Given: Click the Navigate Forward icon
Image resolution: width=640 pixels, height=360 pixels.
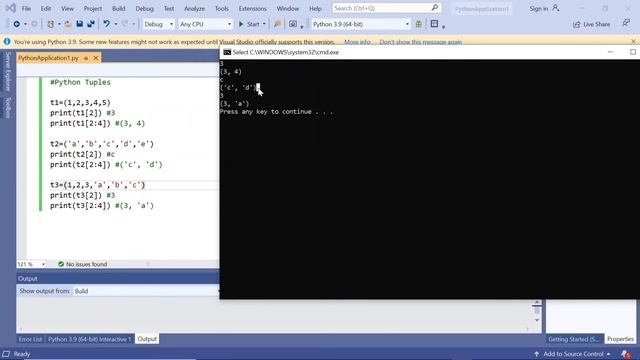Looking at the screenshot, I should (34, 24).
